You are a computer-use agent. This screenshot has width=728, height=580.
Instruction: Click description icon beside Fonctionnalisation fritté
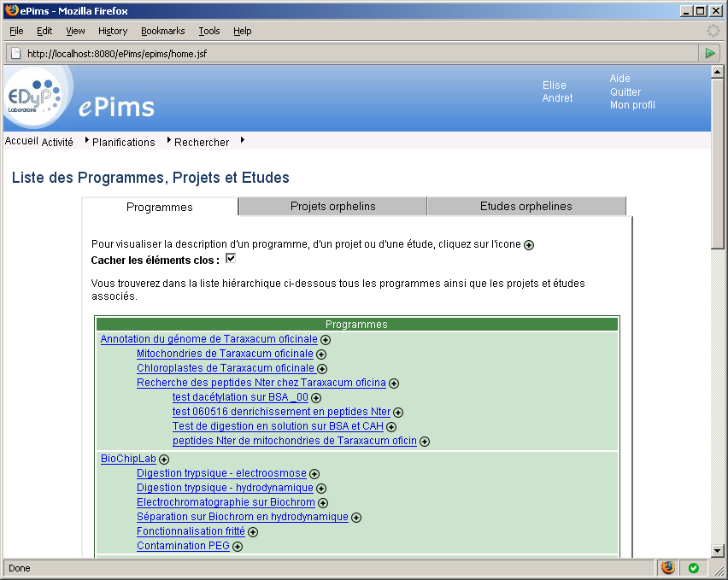253,530
